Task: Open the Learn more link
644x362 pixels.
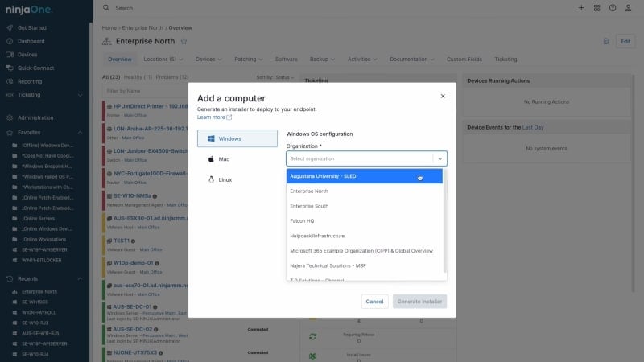Action: (x=214, y=117)
